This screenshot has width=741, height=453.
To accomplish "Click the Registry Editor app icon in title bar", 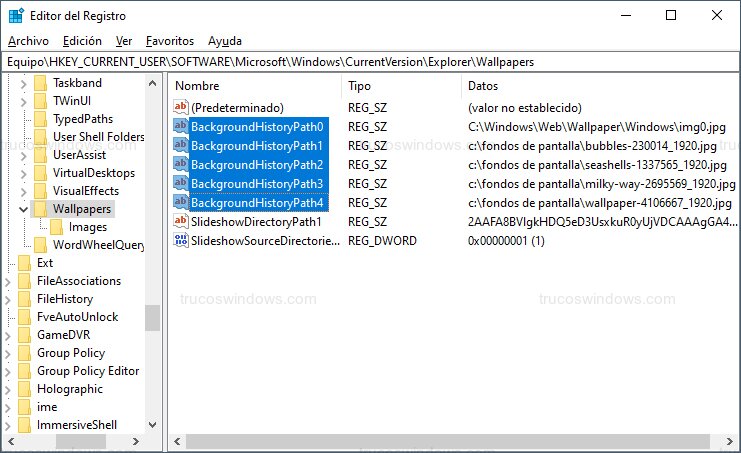I will tap(17, 15).
